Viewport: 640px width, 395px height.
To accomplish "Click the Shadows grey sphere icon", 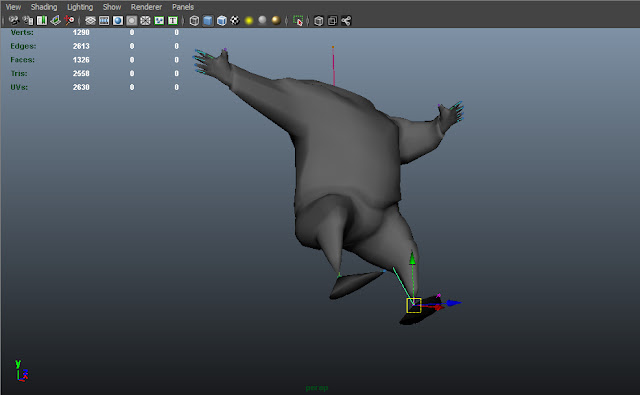I will point(262,20).
